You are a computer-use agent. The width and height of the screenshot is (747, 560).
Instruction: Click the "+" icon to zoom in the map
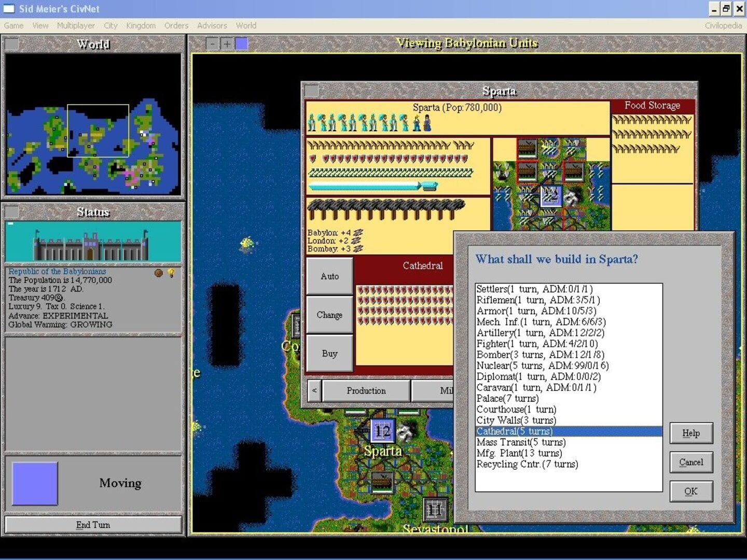click(227, 44)
